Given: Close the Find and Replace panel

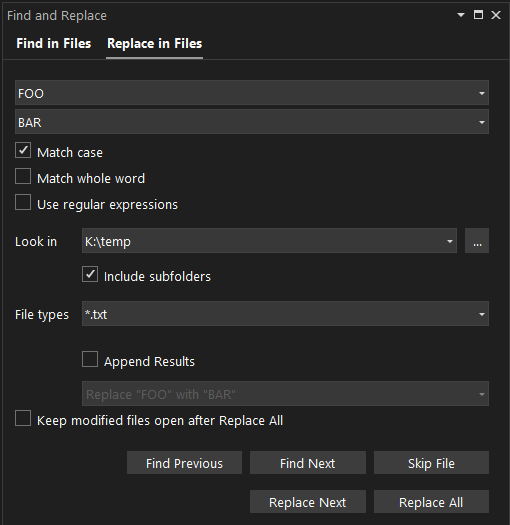Looking at the screenshot, I should pyautogui.click(x=496, y=15).
